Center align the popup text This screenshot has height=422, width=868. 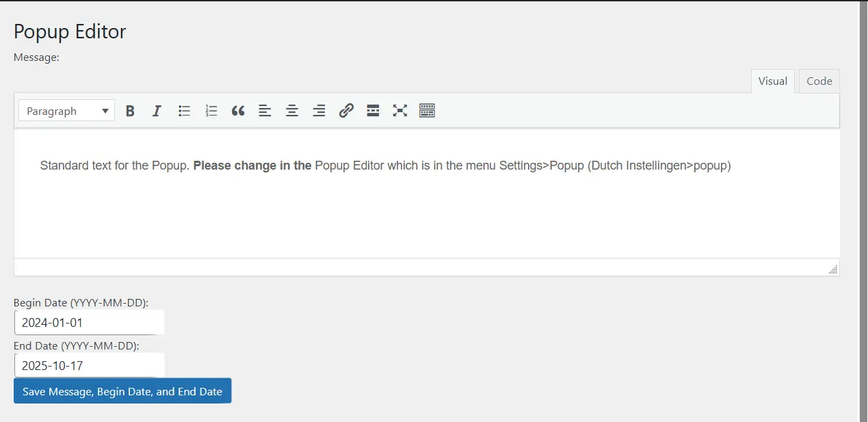coord(291,110)
